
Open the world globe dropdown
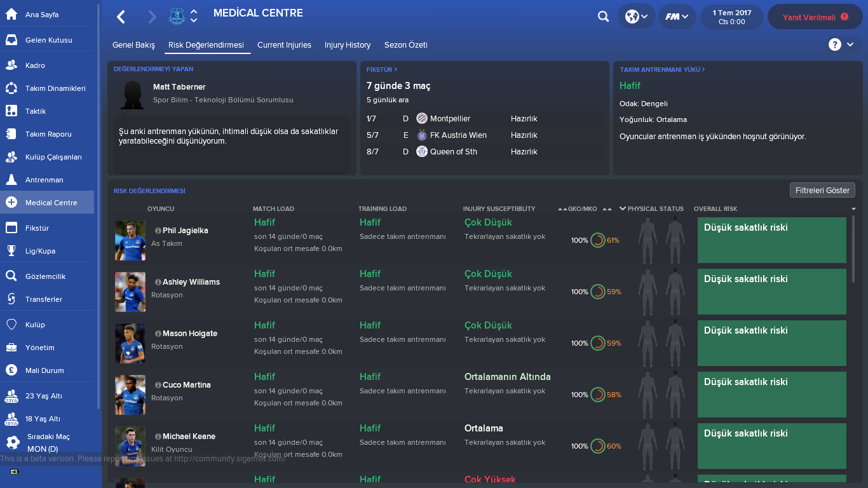[x=636, y=17]
